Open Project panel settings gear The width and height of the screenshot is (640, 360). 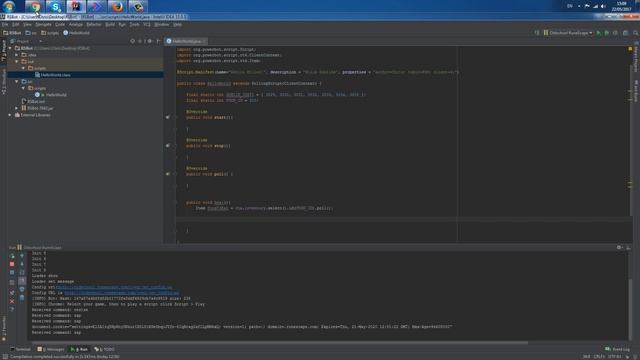coord(149,41)
